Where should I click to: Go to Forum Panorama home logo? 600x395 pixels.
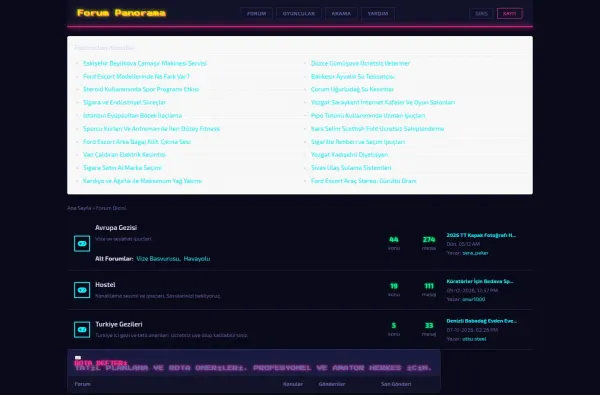(121, 13)
